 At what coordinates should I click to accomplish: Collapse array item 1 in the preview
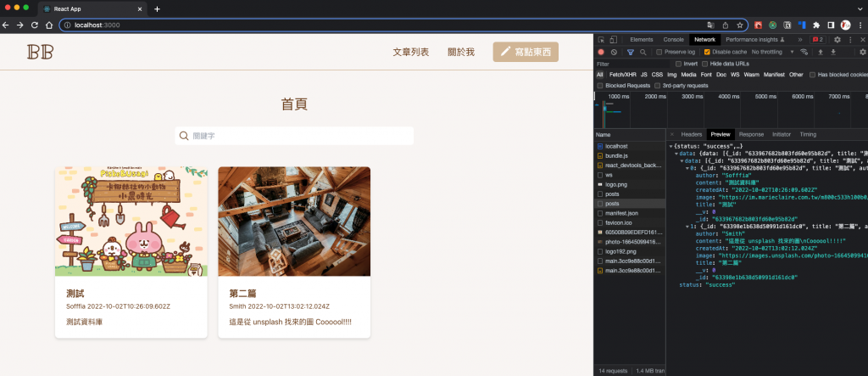coord(687,227)
